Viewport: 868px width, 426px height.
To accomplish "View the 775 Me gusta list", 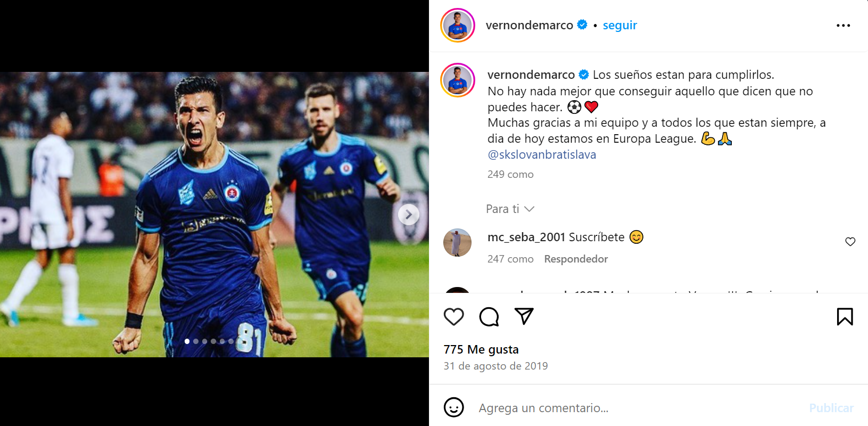I will pos(481,349).
